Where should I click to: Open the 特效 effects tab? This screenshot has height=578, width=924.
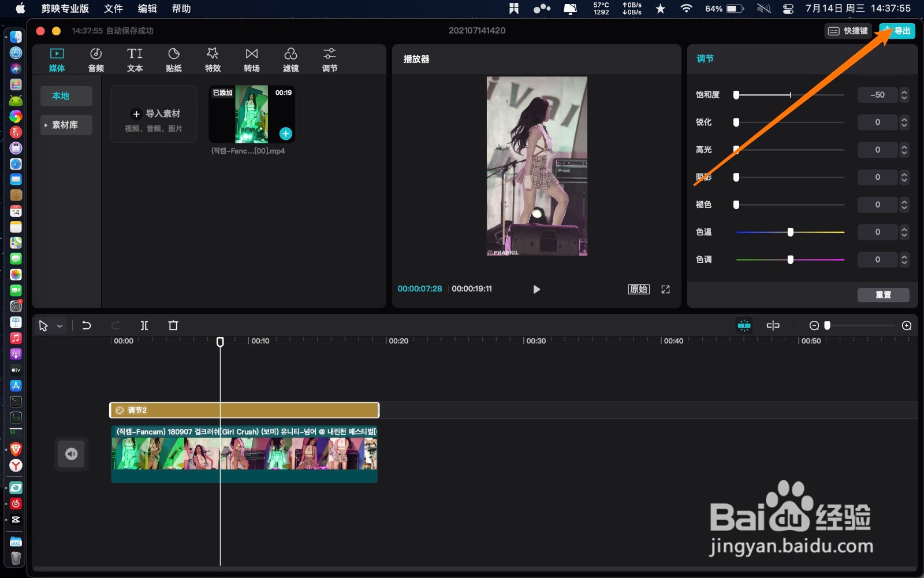pyautogui.click(x=213, y=60)
